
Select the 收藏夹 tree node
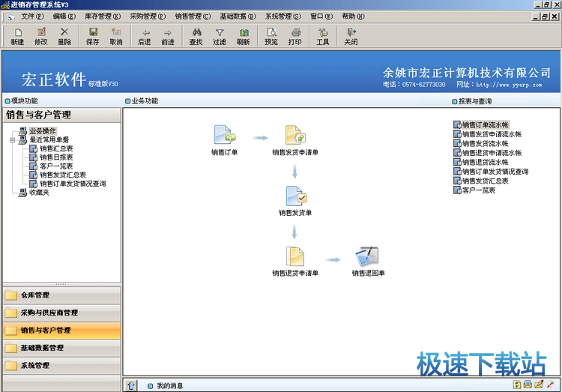39,193
